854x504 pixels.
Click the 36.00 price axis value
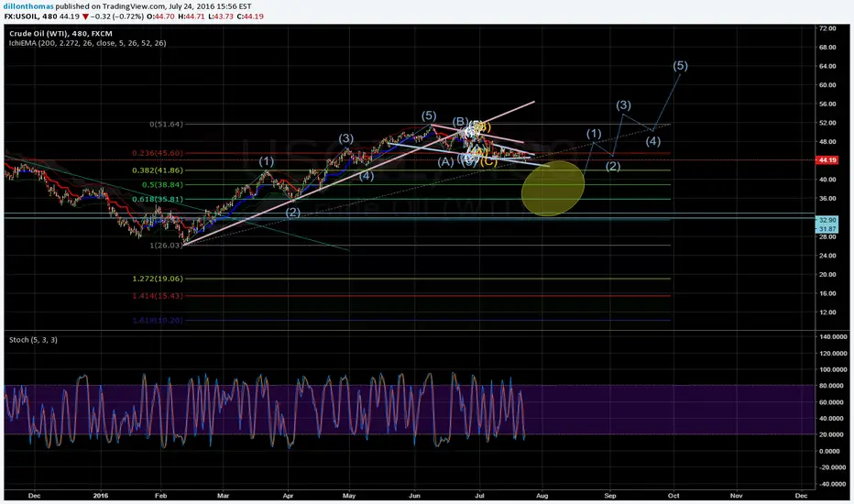tap(827, 199)
